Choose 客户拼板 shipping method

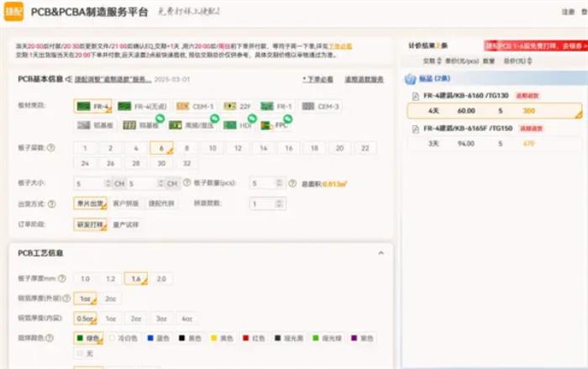[126, 203]
